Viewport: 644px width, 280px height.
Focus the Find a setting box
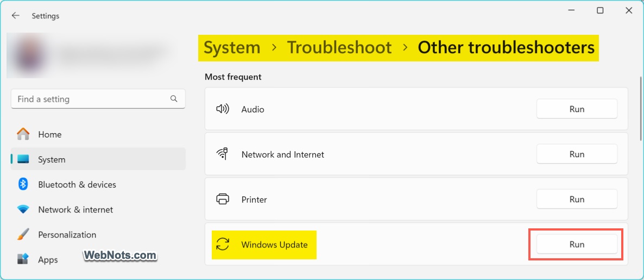click(x=98, y=98)
